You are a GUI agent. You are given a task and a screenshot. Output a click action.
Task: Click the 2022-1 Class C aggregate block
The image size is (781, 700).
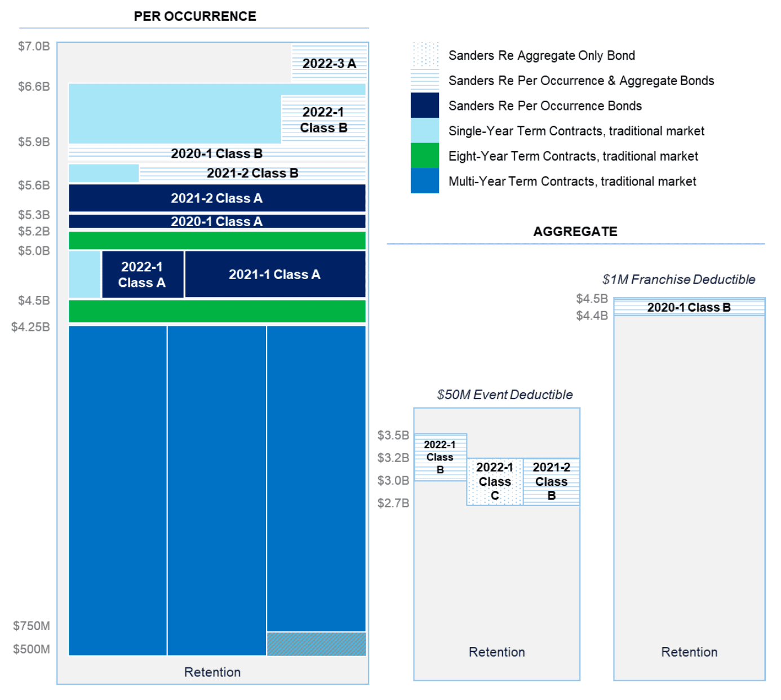coord(495,482)
